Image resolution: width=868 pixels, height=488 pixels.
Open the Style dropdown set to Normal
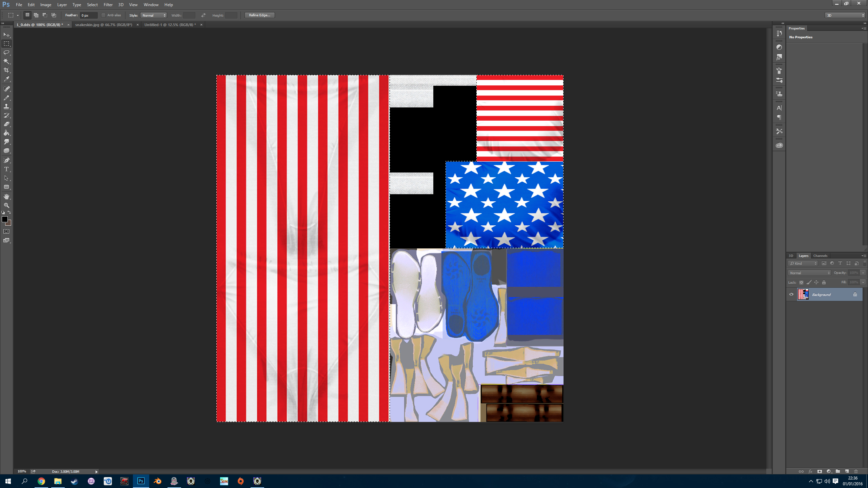coord(154,15)
